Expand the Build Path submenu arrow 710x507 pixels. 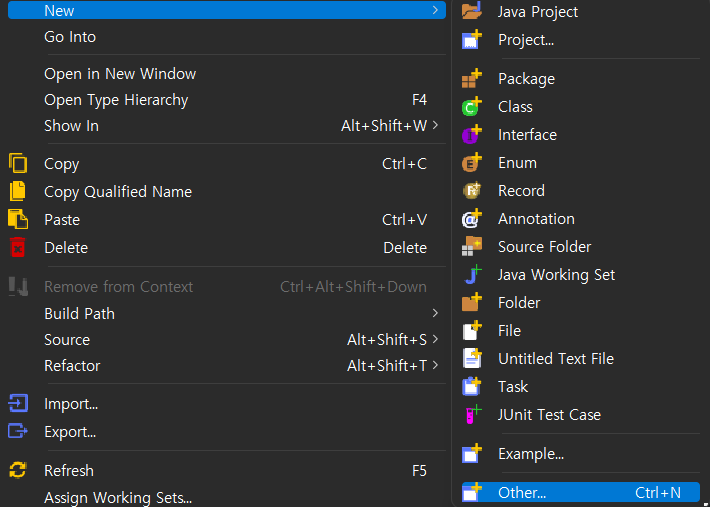[435, 313]
